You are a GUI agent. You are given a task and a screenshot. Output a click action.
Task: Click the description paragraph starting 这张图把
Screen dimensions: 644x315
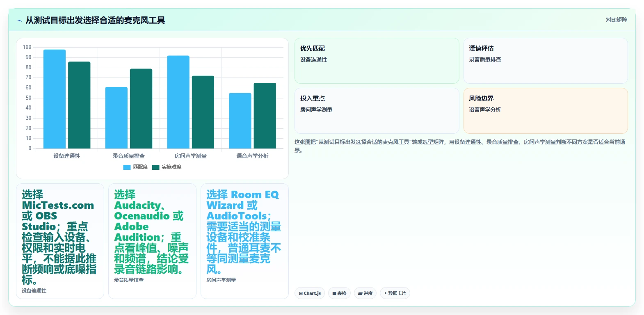point(460,146)
